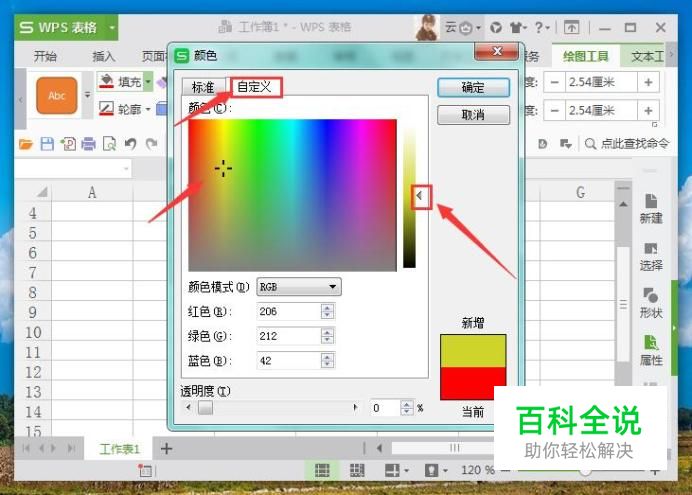
Task: Click the Save disk icon
Action: (x=47, y=144)
